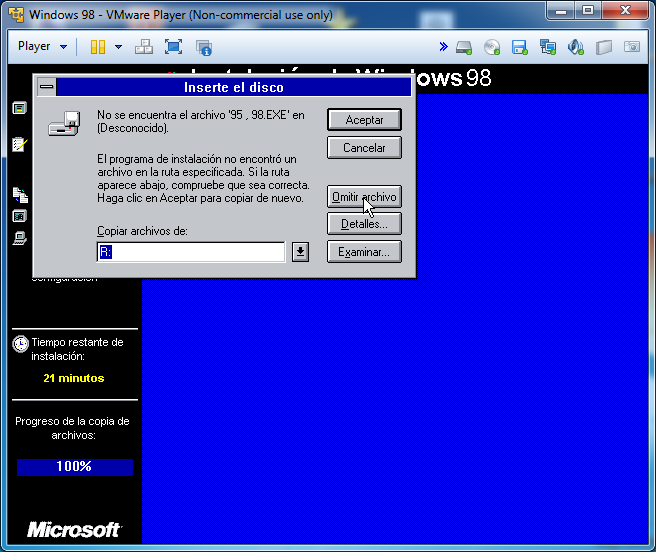
Task: Expand the hidden devices double chevron
Action: (443, 47)
